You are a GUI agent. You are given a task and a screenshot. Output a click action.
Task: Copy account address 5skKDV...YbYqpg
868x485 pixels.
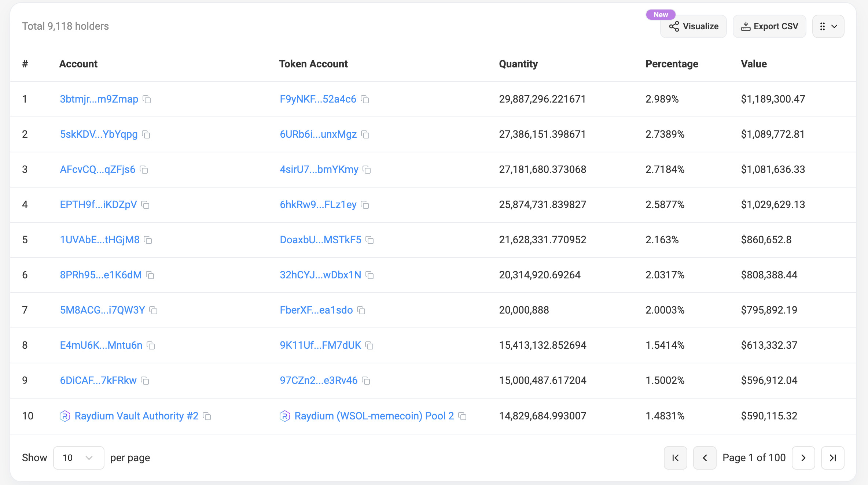tap(146, 134)
